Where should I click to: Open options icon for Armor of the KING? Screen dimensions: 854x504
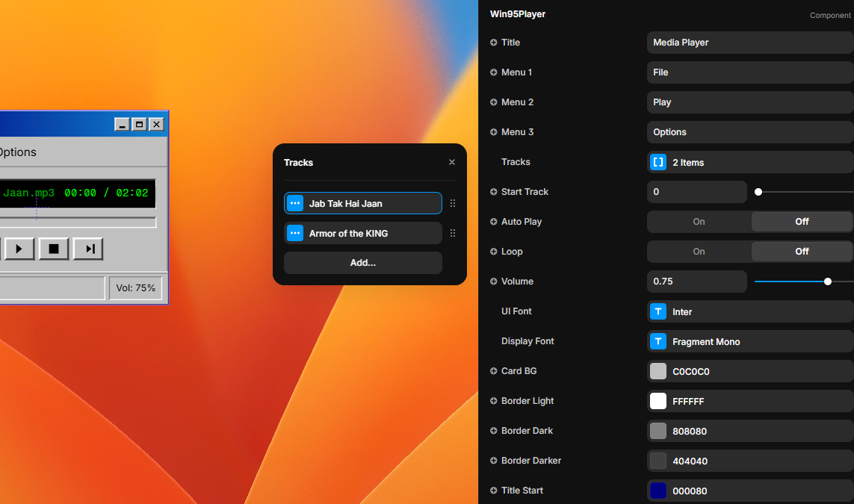295,233
